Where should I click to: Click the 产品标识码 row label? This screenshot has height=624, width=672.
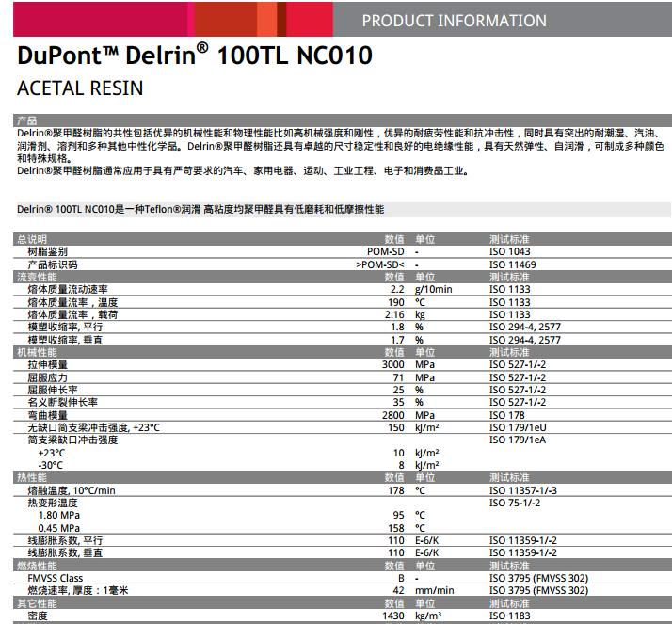pyautogui.click(x=53, y=264)
